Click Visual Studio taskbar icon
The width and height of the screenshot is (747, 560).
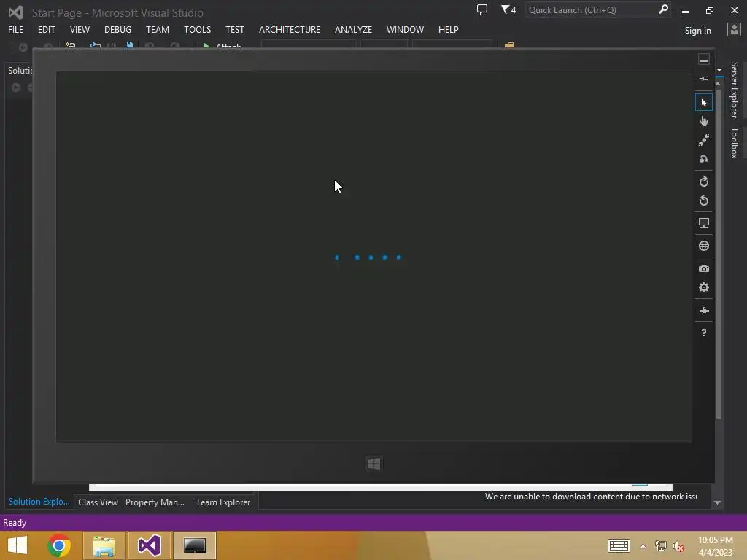[x=149, y=545]
